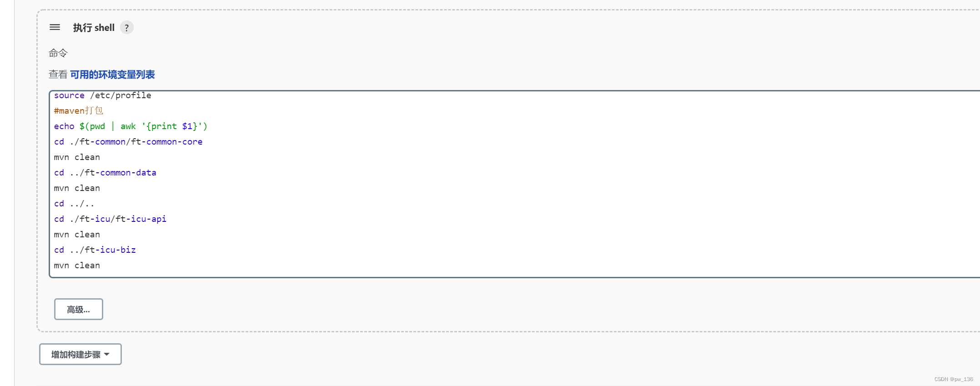Click the 执行 shell section title

click(x=94, y=28)
